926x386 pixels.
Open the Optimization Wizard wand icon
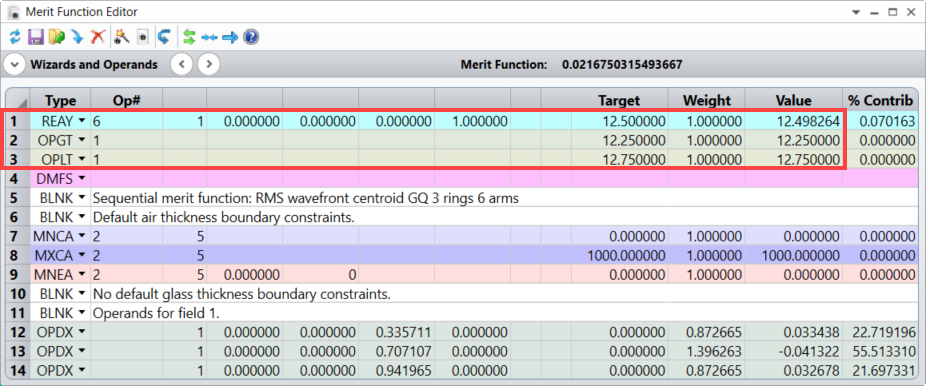pos(122,38)
